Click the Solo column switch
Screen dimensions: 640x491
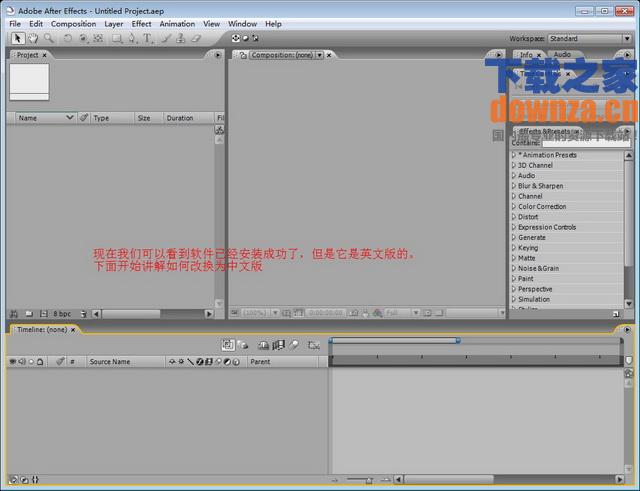[x=31, y=362]
